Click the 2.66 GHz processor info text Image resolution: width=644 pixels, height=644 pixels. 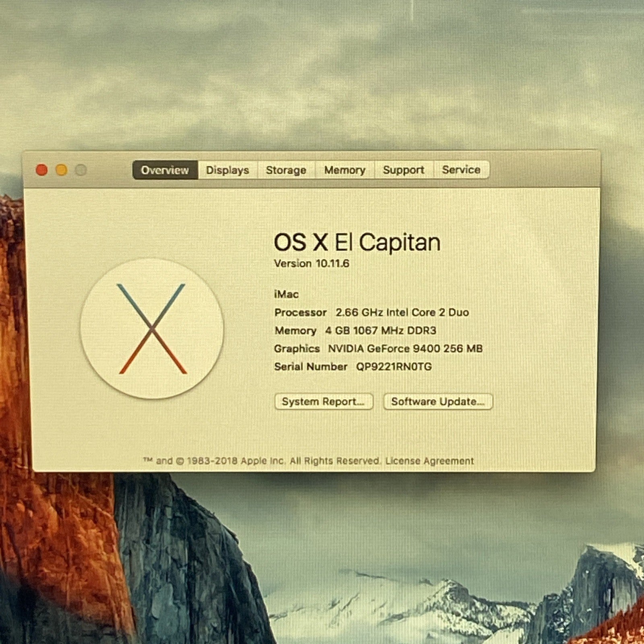click(x=402, y=312)
